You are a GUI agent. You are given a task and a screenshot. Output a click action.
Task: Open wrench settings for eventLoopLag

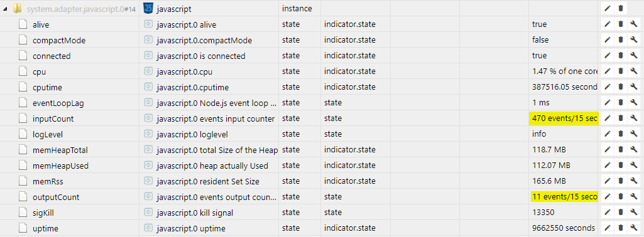pos(634,102)
